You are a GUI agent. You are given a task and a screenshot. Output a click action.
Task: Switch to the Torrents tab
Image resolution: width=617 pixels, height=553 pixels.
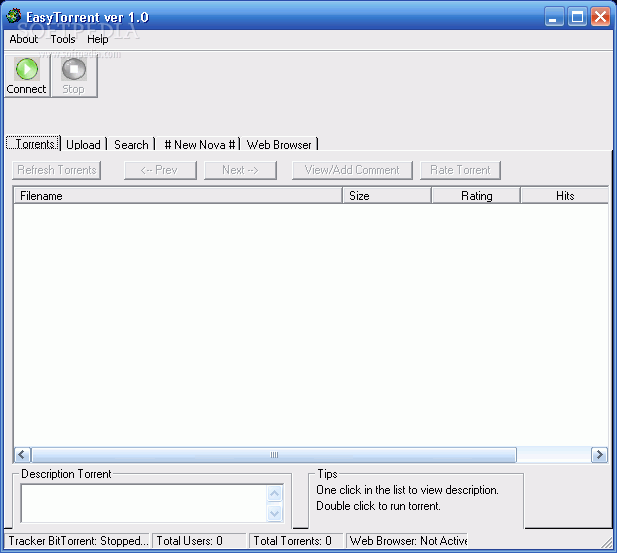click(33, 144)
